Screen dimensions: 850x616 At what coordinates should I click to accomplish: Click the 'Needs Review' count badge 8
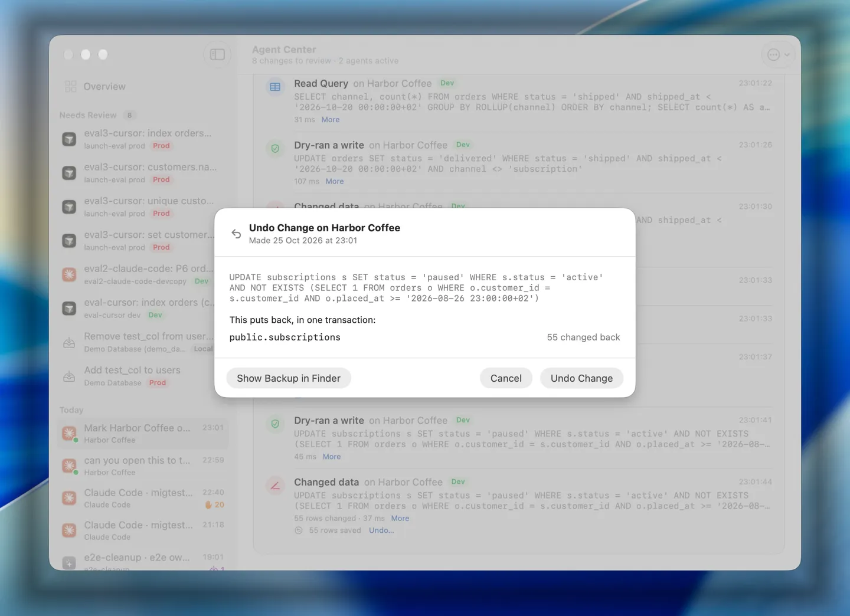point(129,115)
